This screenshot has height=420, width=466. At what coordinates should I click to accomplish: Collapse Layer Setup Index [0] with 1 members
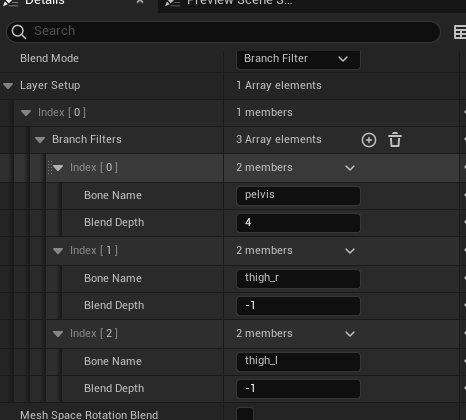26,113
